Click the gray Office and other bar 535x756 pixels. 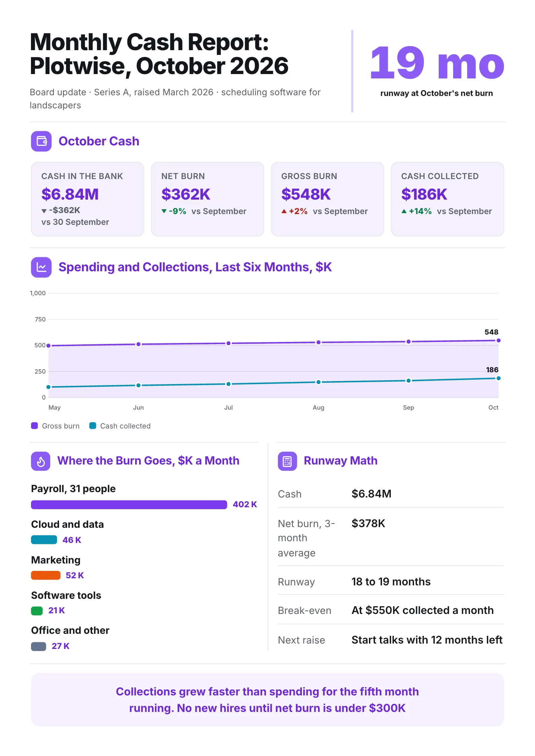39,646
